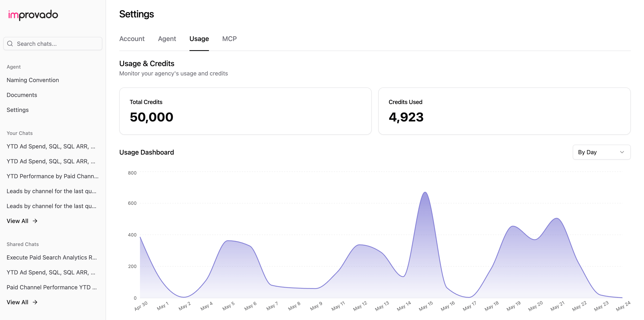Click the Total Credits card
Image resolution: width=644 pixels, height=320 pixels.
coord(245,111)
